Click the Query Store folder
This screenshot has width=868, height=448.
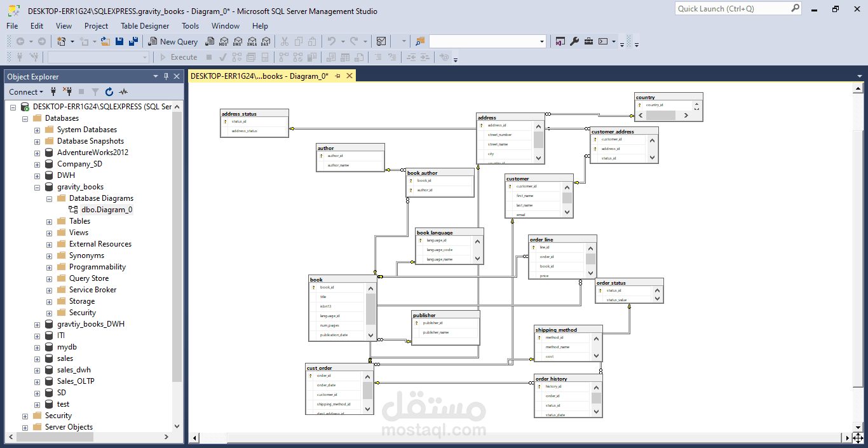(89, 278)
